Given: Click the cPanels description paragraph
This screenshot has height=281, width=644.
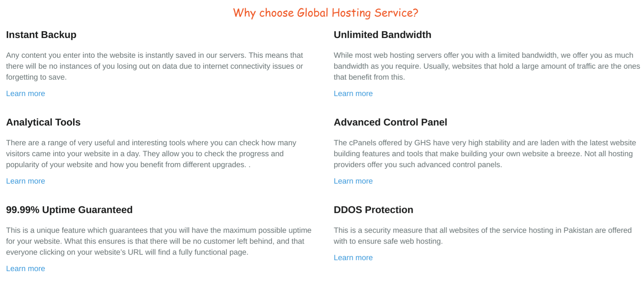Looking at the screenshot, I should tap(485, 154).
